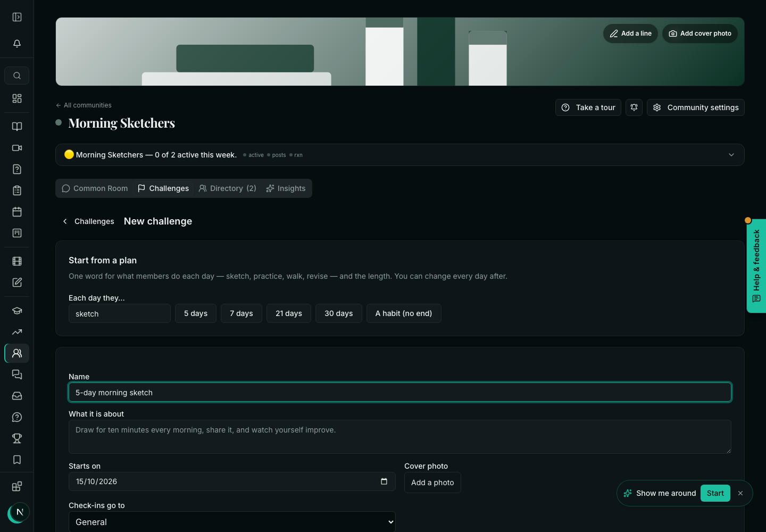
Task: Click the bell button beside Take a tour
Action: click(x=634, y=107)
